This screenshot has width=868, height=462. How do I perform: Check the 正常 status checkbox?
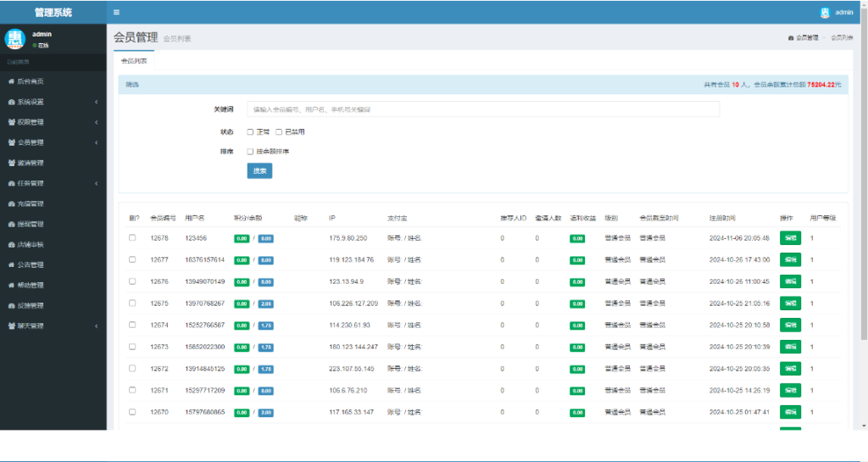[x=250, y=132]
